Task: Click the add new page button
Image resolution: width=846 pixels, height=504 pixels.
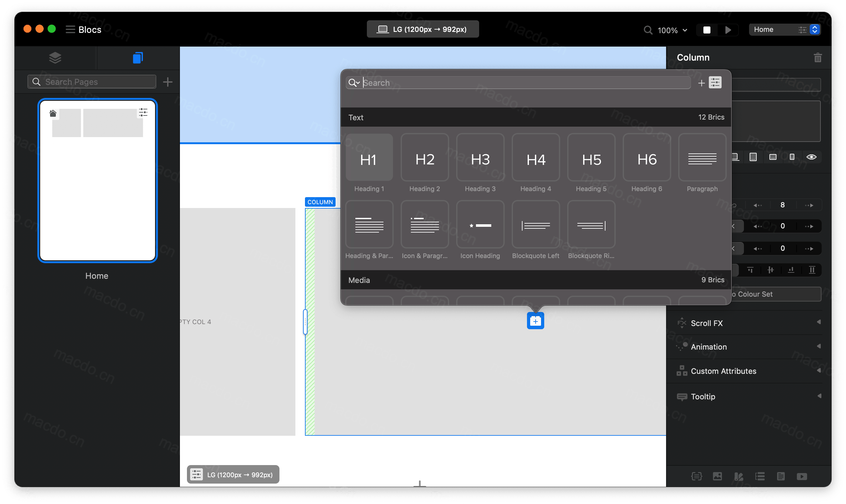Action: 169,81
